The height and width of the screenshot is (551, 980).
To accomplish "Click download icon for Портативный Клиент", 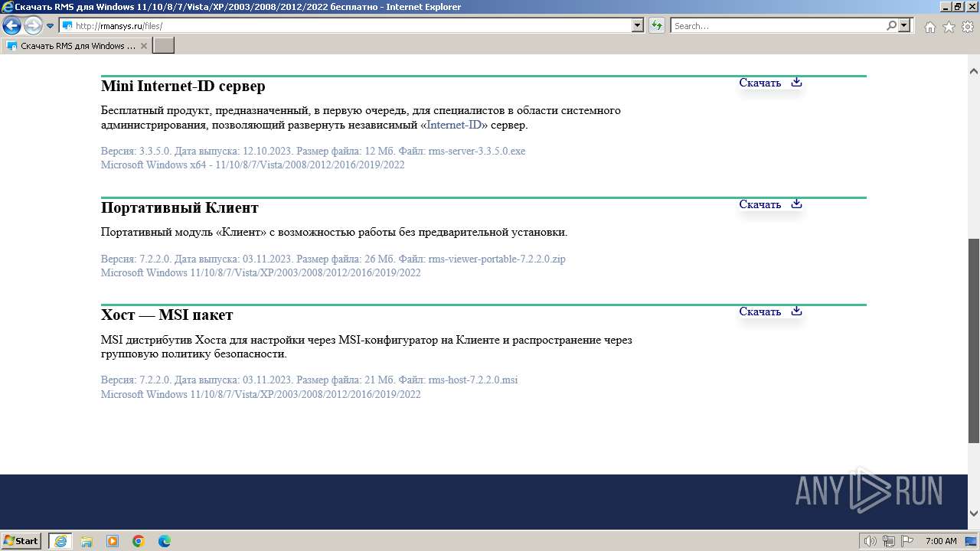I will [x=796, y=204].
